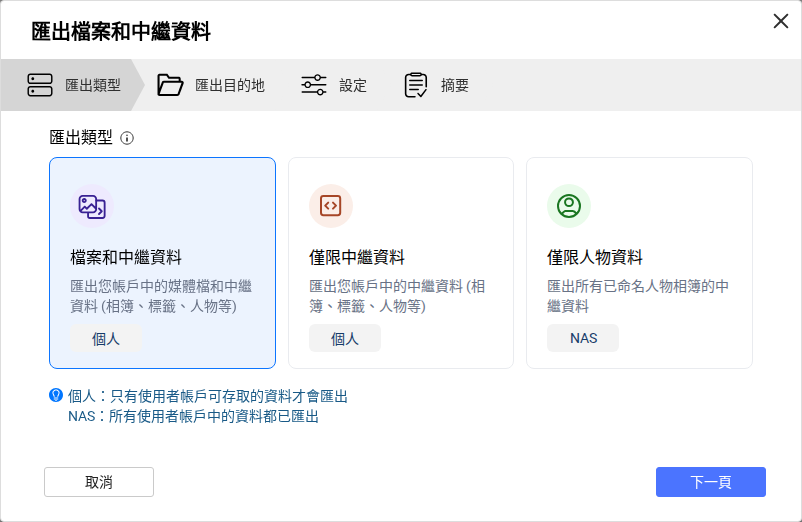This screenshot has height=522, width=802.
Task: Click the blue lightbulb hint icon
Action: coord(56,395)
